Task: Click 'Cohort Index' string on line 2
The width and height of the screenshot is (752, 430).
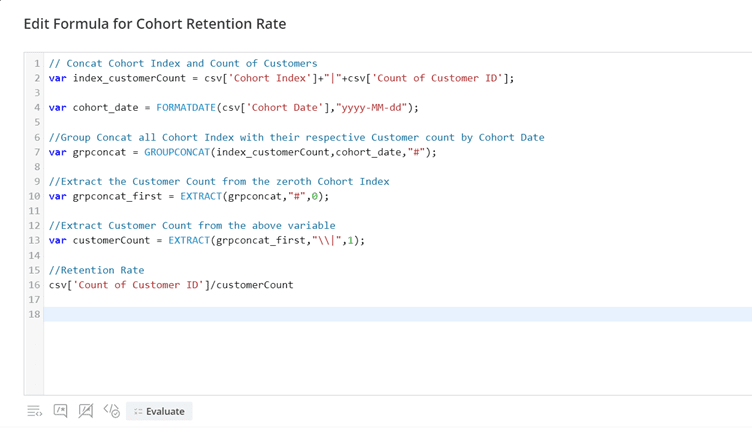Action: pyautogui.click(x=270, y=78)
